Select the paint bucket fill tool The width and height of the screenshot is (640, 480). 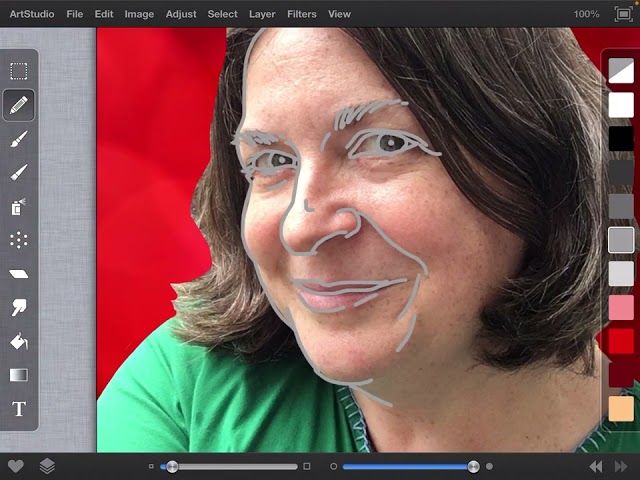[x=19, y=342]
